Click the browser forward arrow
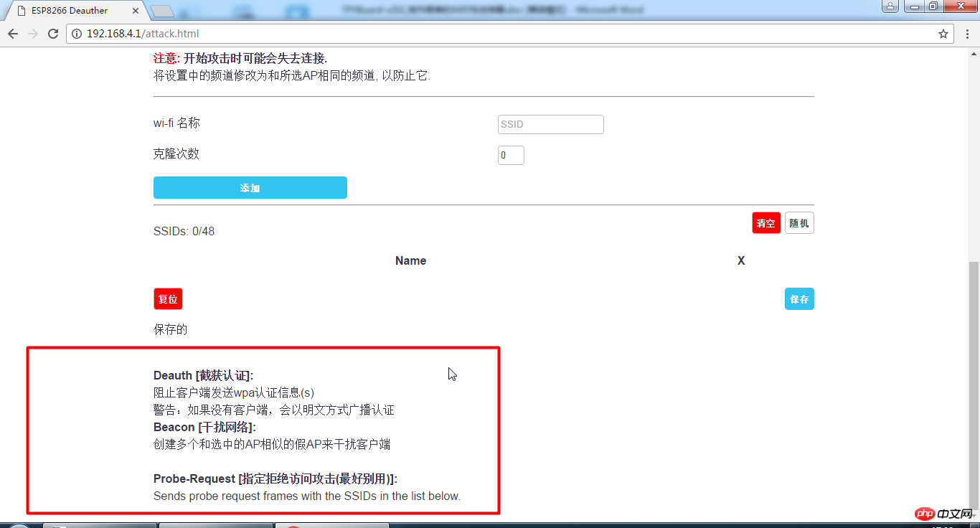This screenshot has height=528, width=980. click(x=33, y=34)
